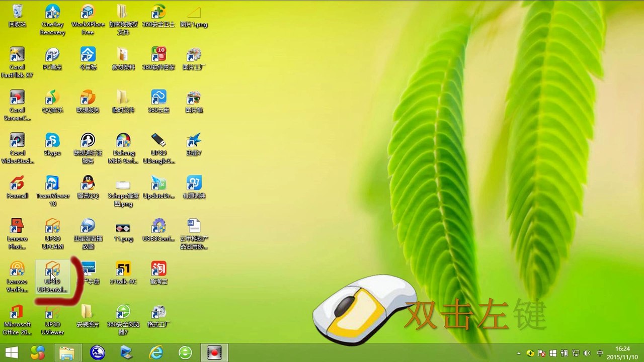Image resolution: width=644 pixels, height=362 pixels.
Task: Select the 有道词典 desktop shortcut
Action: (194, 187)
